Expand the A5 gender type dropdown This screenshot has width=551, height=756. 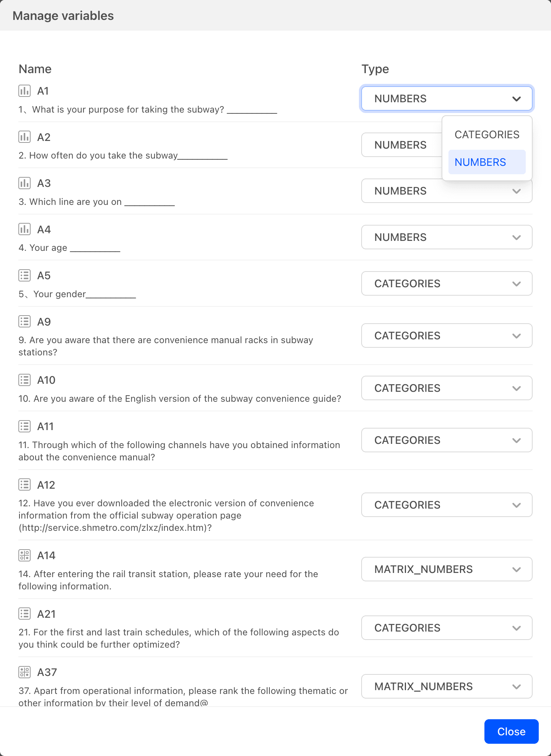(x=447, y=283)
